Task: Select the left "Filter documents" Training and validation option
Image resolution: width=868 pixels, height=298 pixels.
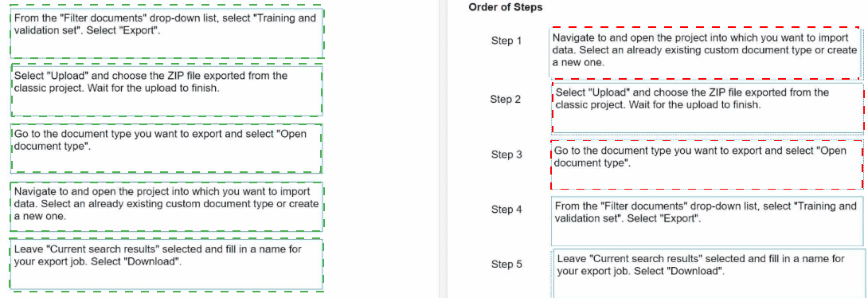Action: point(166,33)
